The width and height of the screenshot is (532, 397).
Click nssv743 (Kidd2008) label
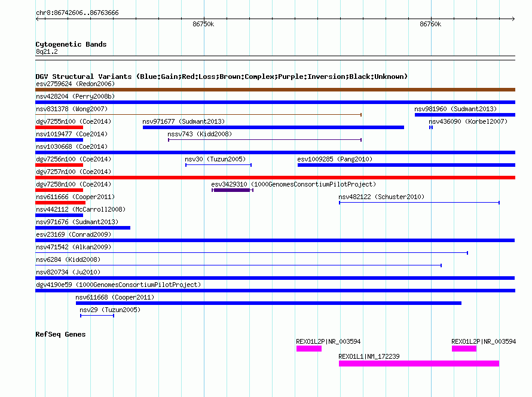click(x=200, y=134)
